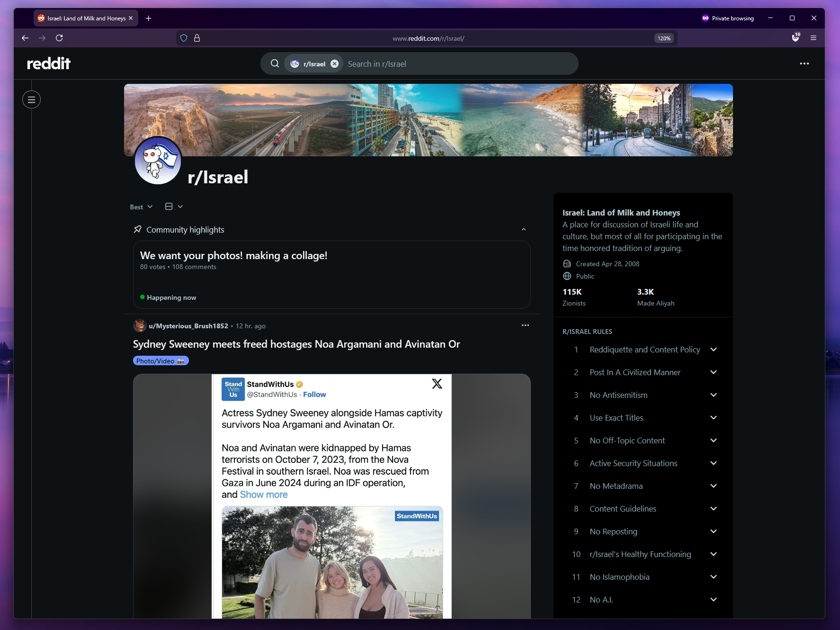Click the Created Apr 28, 2008 text
Viewport: 840px width, 630px height.
click(x=608, y=264)
